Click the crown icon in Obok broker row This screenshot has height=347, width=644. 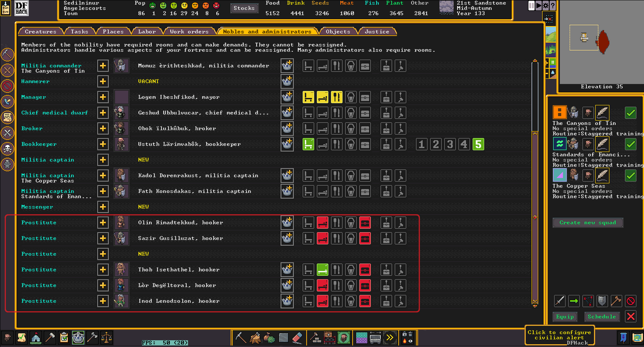(287, 128)
